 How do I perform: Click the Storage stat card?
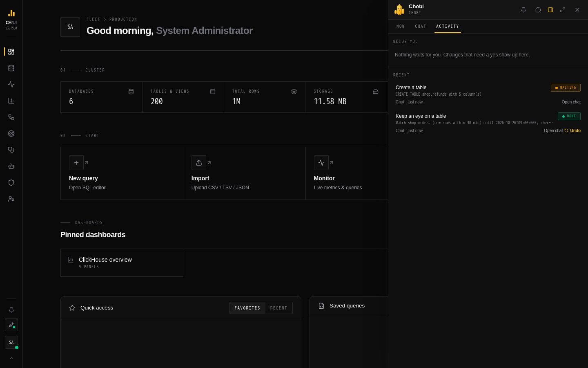[x=346, y=97]
